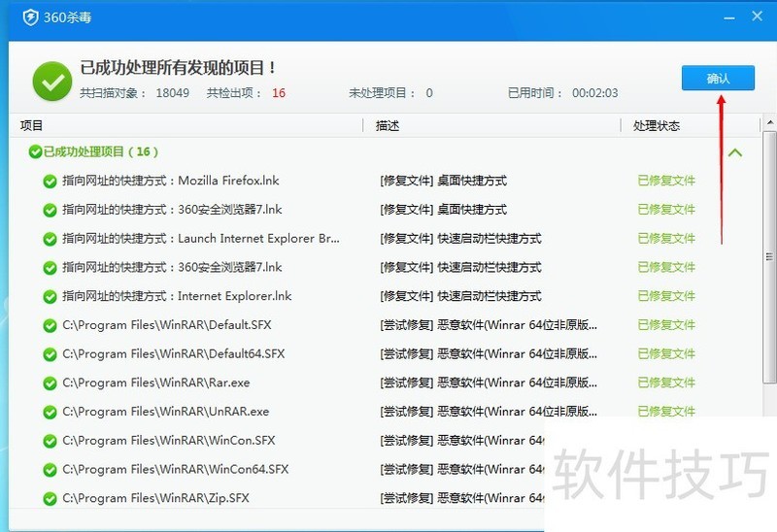This screenshot has height=532, width=777.
Task: Click the scrollbar up arrow
Action: pos(769,122)
